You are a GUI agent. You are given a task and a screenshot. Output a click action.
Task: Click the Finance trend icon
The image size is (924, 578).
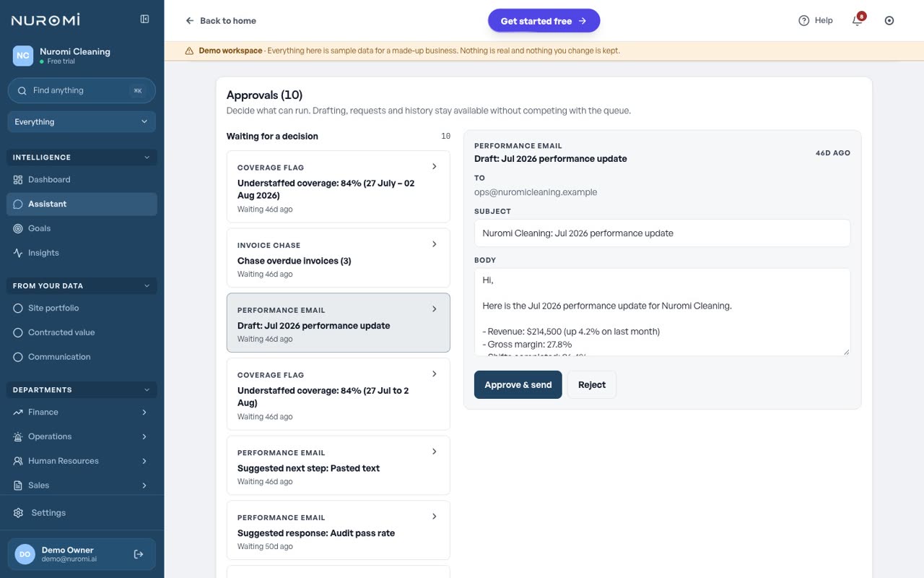pos(18,412)
